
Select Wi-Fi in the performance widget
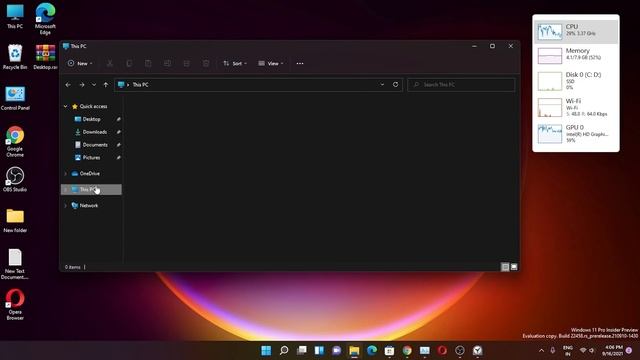[x=576, y=107]
